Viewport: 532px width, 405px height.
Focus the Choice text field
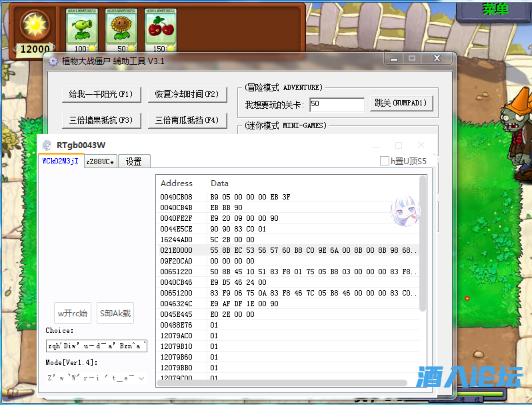pos(97,346)
